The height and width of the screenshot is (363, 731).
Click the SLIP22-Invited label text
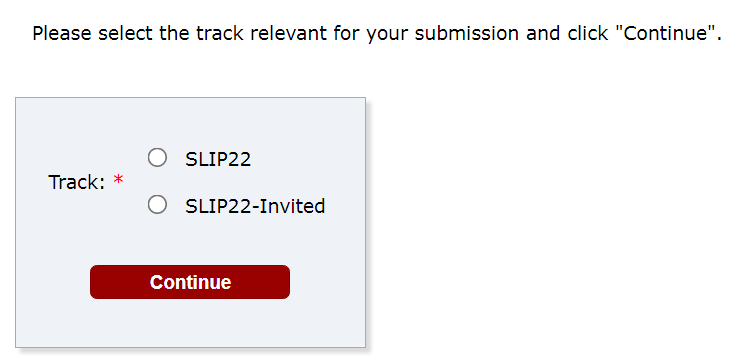pyautogui.click(x=255, y=206)
